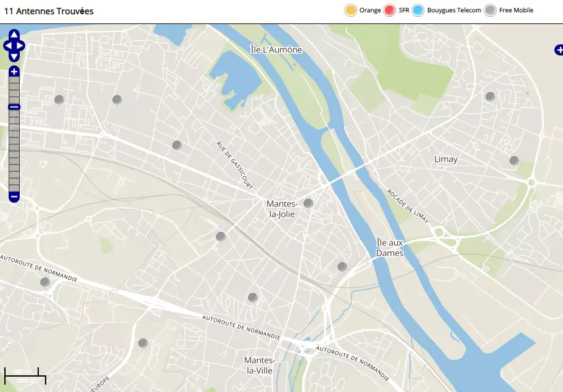The width and height of the screenshot is (563, 392).
Task: Pan the map left with the west arrow
Action: pos(7,46)
